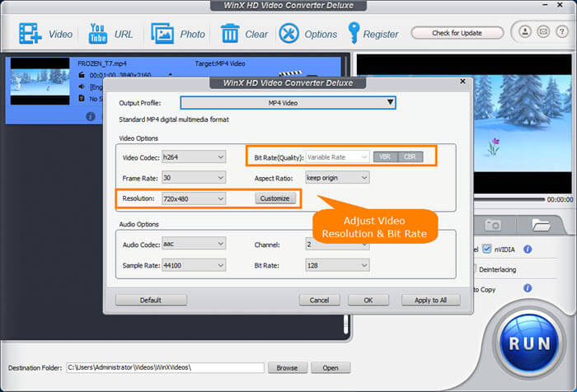577x392 pixels.
Task: Expand the Video Codec h264 dropdown
Action: (x=193, y=156)
